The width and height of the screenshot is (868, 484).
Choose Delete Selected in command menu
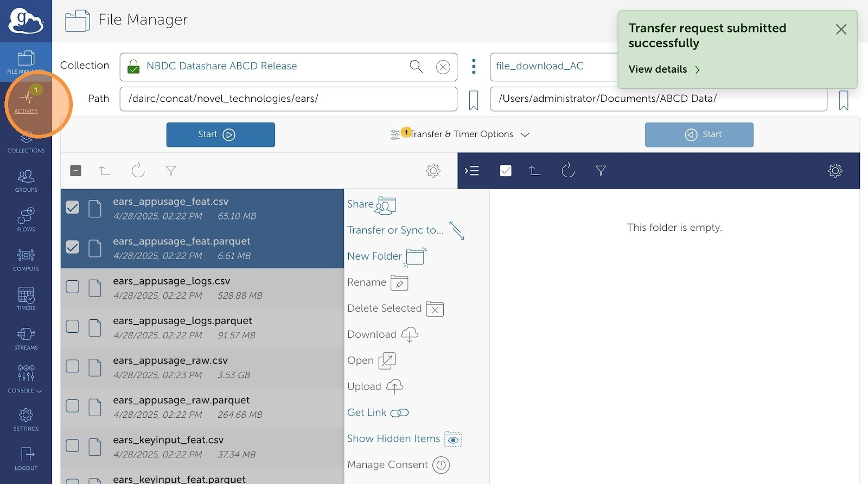[395, 308]
